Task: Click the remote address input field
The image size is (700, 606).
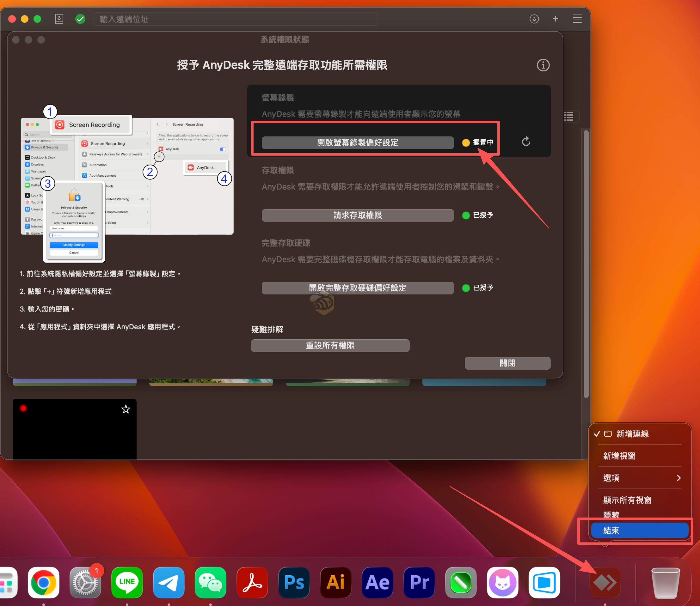Action: click(x=236, y=19)
